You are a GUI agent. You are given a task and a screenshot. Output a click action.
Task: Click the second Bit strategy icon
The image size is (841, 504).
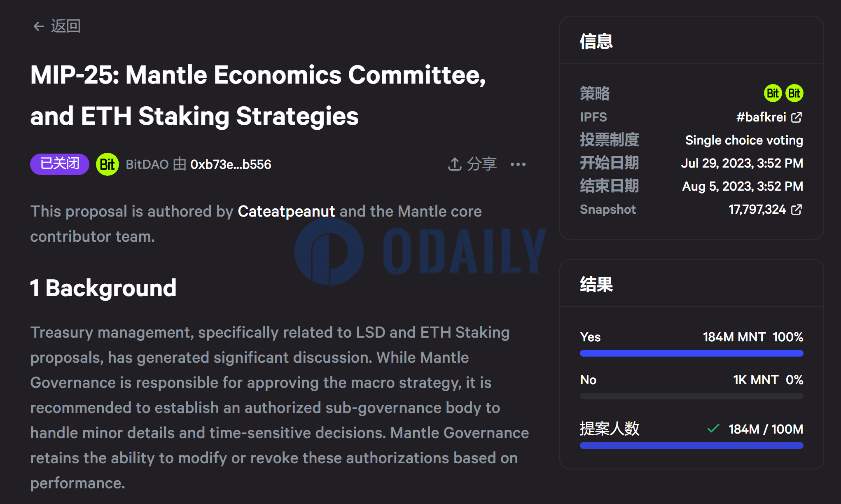point(794,93)
